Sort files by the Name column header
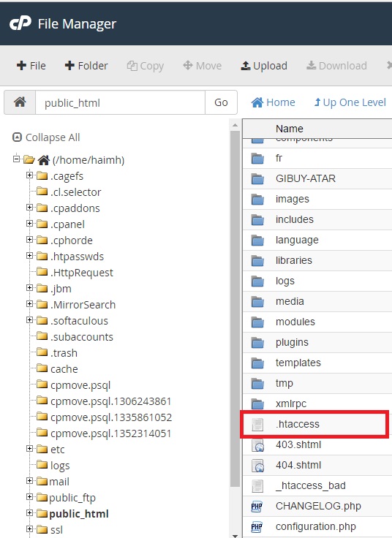 click(290, 129)
